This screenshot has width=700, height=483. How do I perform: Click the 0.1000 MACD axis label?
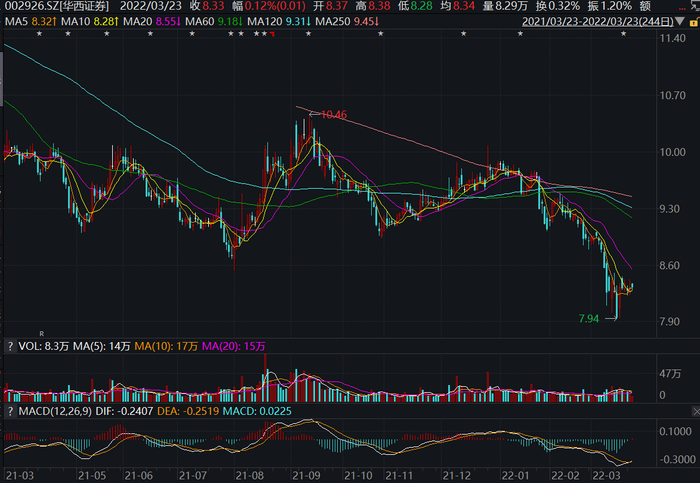(x=675, y=432)
